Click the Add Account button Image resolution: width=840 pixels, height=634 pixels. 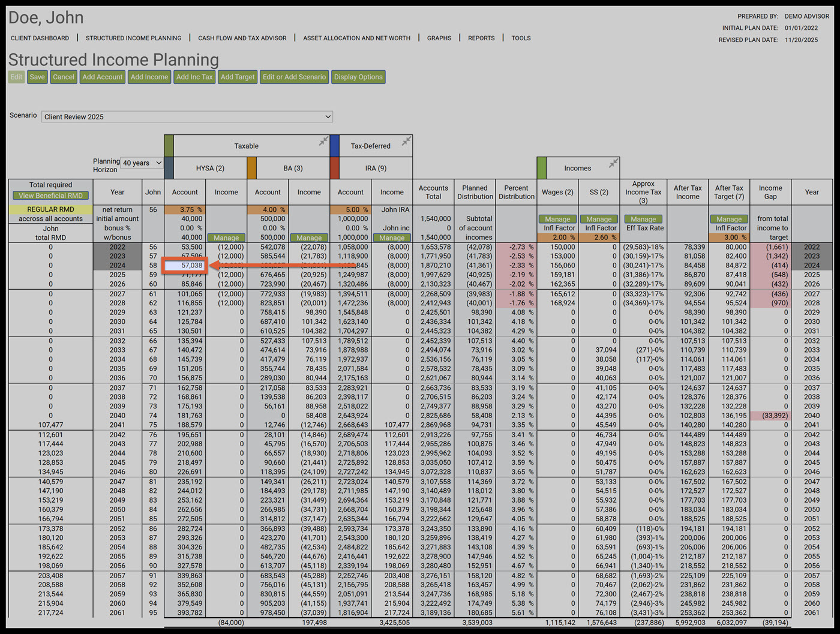pyautogui.click(x=103, y=77)
